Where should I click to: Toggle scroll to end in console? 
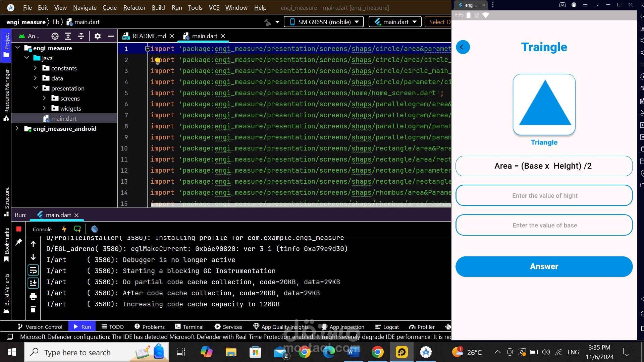[x=33, y=283]
